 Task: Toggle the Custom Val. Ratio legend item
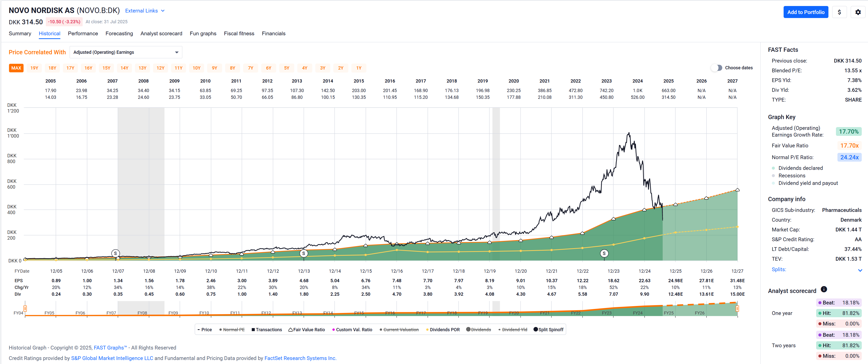pyautogui.click(x=352, y=330)
